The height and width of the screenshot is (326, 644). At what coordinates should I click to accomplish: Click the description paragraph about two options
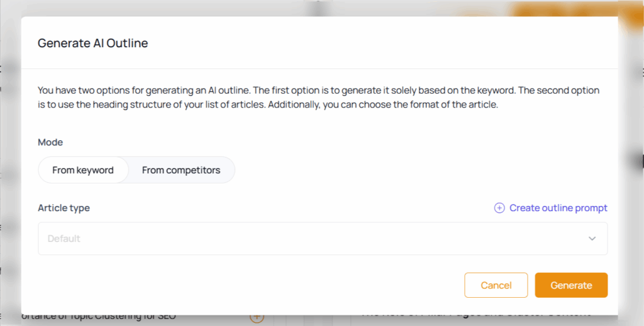[318, 97]
